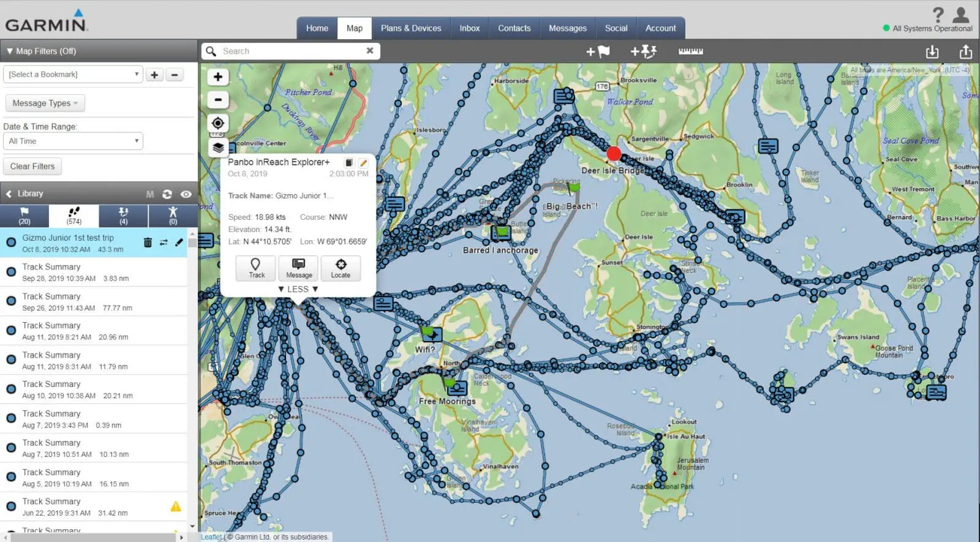Open the Plans & Devices tab
Screen dimensions: 980x542
[411, 28]
